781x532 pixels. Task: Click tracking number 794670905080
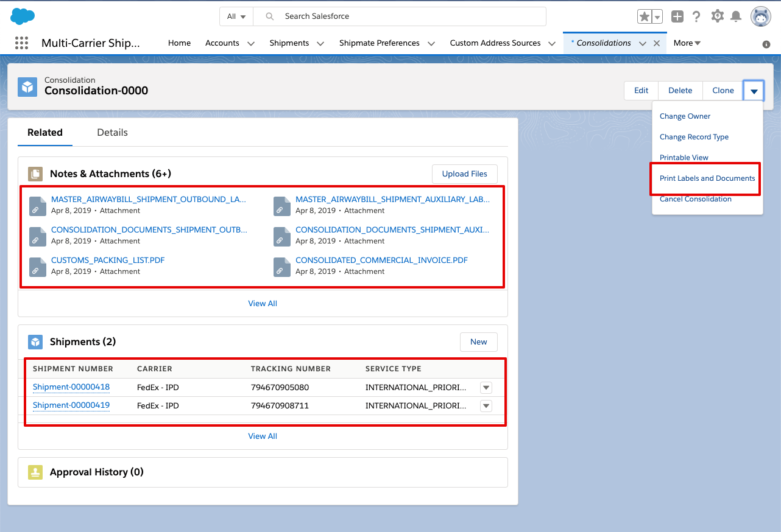pos(280,388)
